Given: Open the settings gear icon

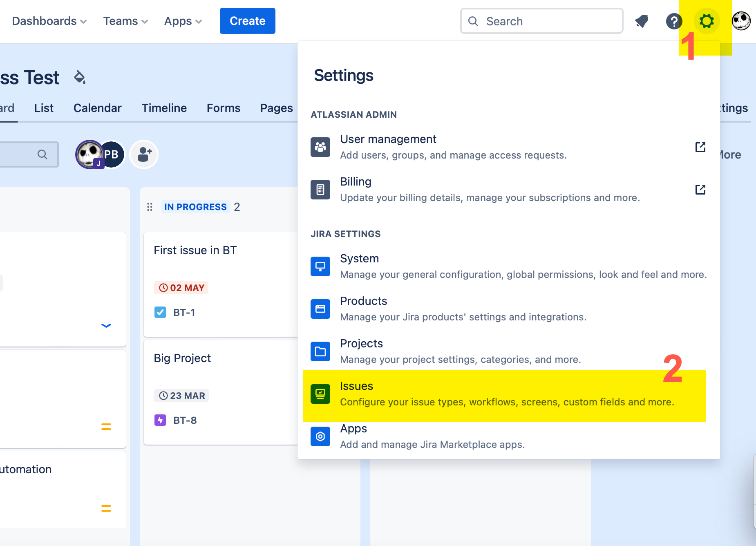Looking at the screenshot, I should [x=707, y=21].
